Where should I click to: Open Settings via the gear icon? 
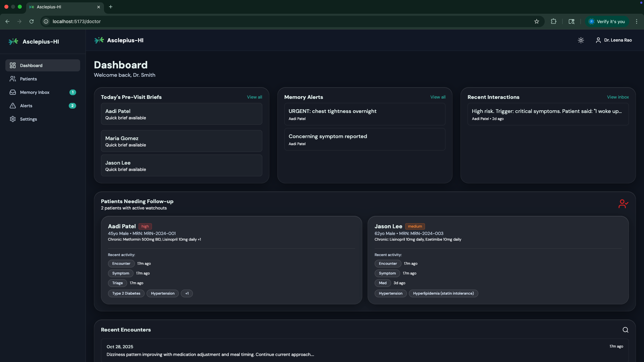point(13,119)
